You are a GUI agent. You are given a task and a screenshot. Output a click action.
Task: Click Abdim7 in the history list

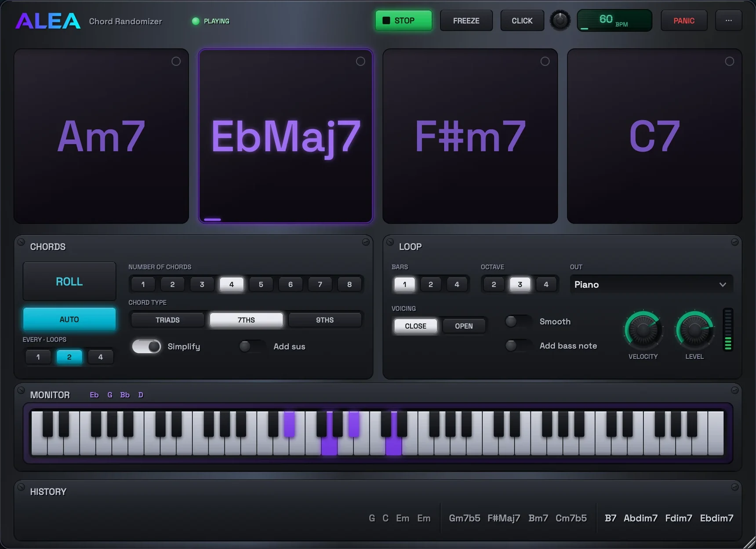(x=640, y=518)
